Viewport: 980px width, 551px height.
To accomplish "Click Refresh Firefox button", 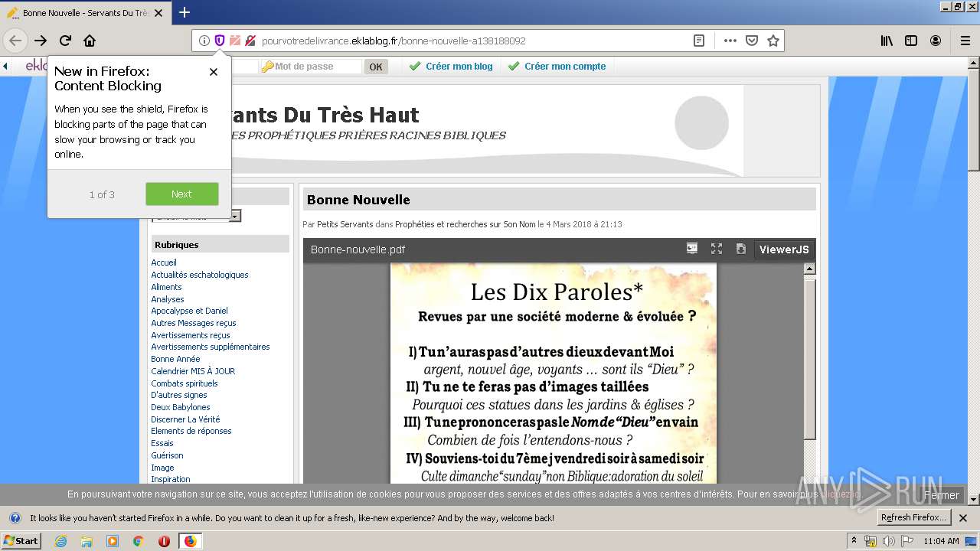I will tap(914, 518).
